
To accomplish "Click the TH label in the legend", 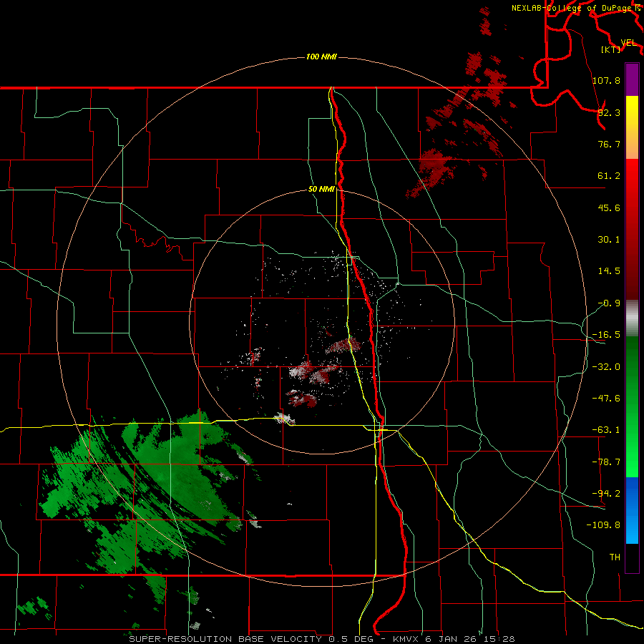I will pyautogui.click(x=615, y=557).
